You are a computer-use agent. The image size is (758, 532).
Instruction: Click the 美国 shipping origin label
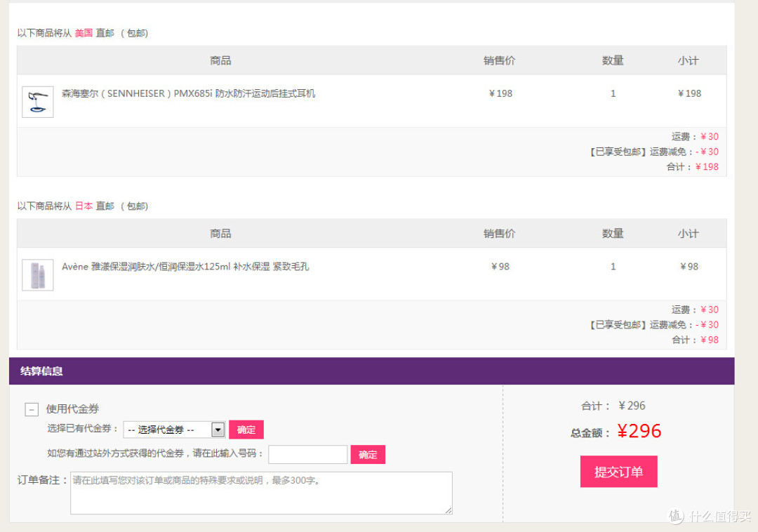click(x=84, y=33)
